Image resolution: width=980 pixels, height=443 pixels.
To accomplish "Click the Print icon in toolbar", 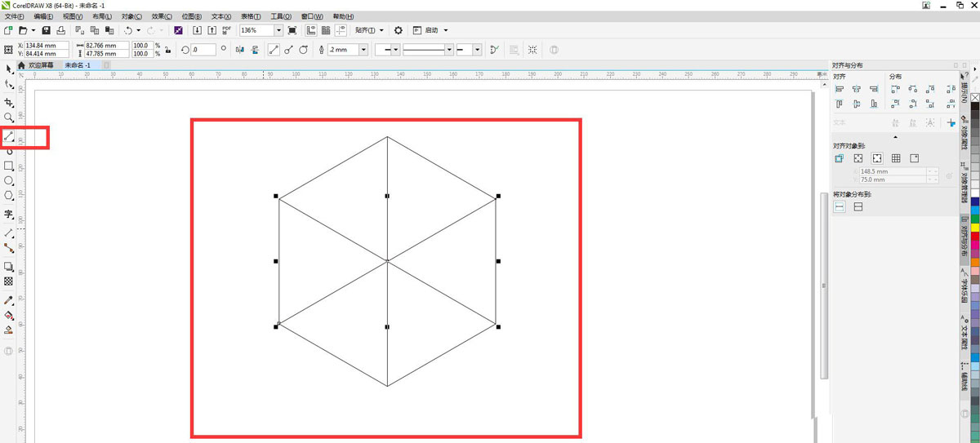I will coord(61,30).
